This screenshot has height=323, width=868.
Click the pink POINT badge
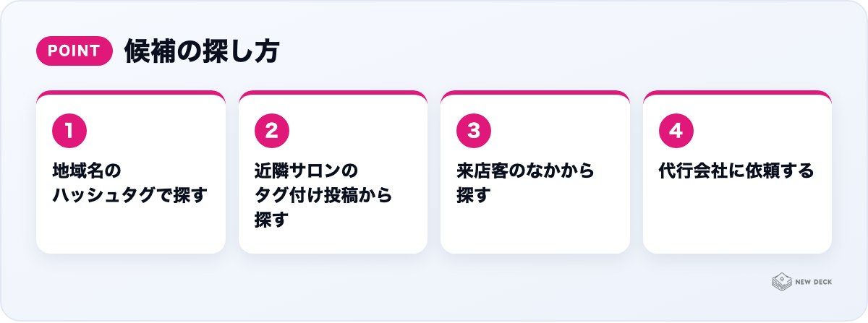(75, 51)
